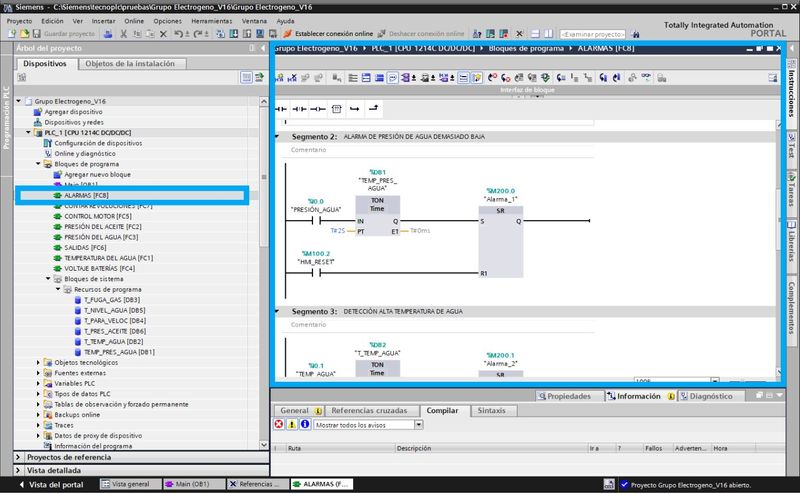
Task: Click the print icon in the toolbar
Action: (x=108, y=34)
